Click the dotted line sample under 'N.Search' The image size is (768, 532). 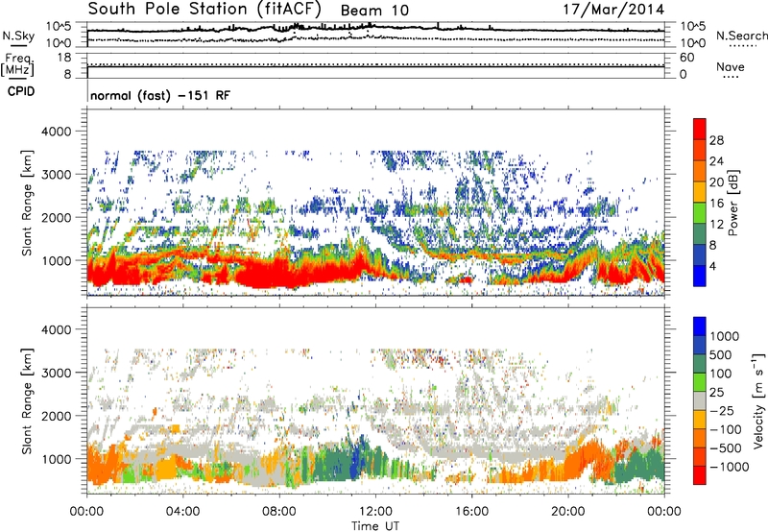(743, 45)
